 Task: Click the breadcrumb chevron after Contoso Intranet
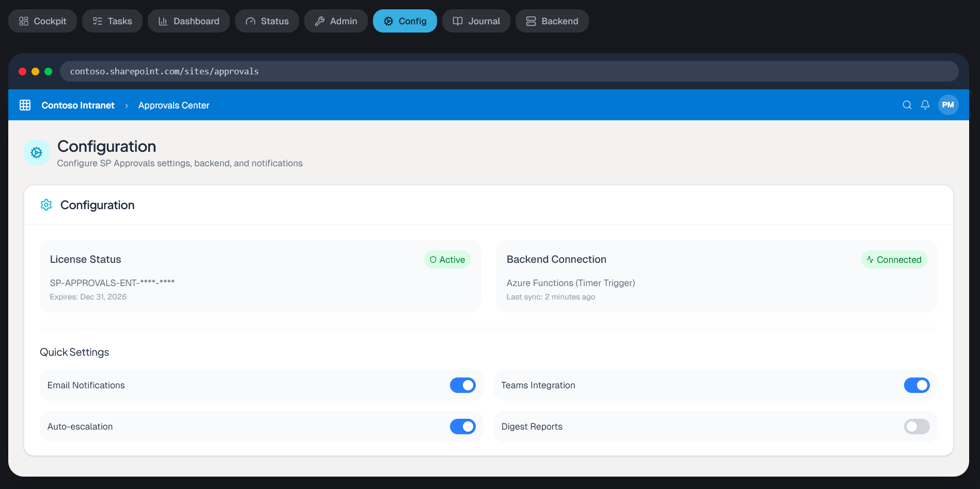[126, 105]
